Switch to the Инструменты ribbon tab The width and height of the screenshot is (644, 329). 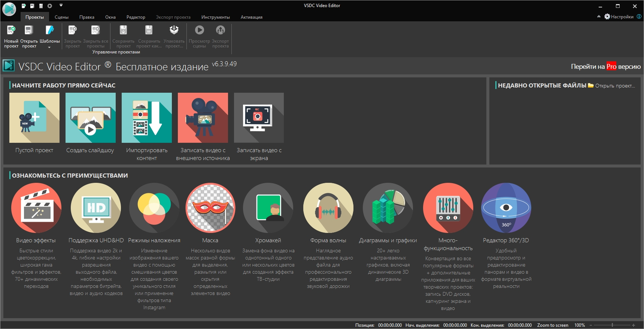pos(216,17)
